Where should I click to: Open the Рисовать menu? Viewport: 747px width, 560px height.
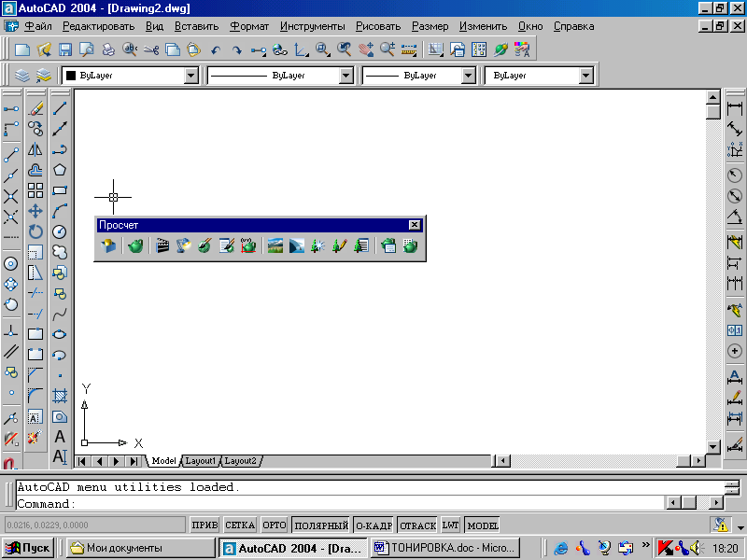pos(378,26)
